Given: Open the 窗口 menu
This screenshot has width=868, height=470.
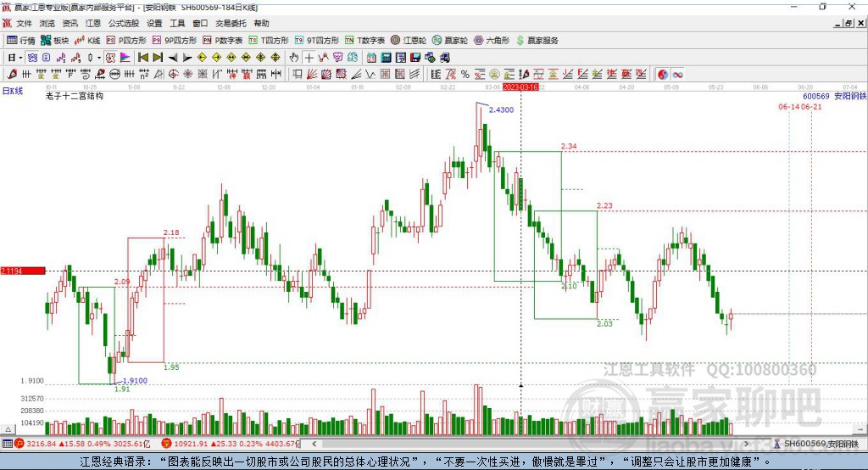Looking at the screenshot, I should point(200,23).
